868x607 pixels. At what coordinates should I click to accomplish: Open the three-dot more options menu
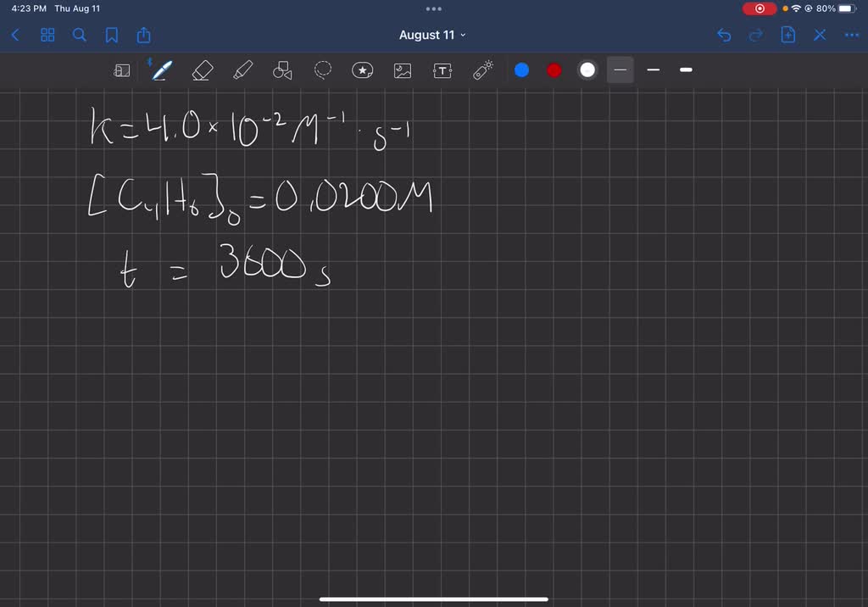(x=851, y=35)
